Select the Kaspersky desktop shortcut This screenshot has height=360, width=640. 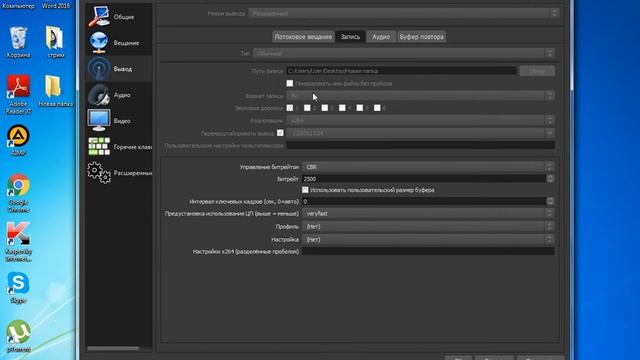tap(18, 242)
